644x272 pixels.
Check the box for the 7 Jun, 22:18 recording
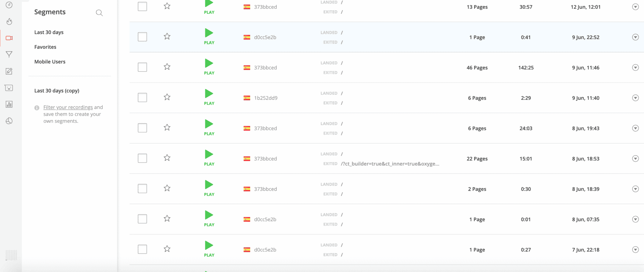pyautogui.click(x=142, y=249)
